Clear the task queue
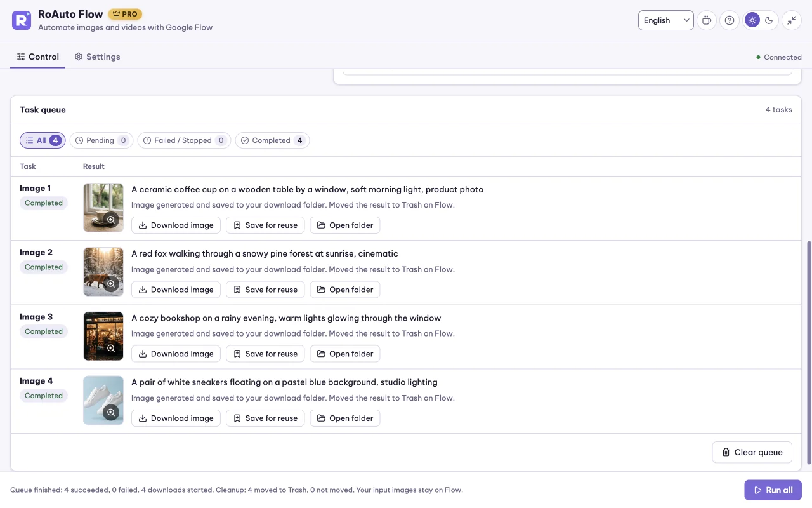Viewport: 812px width, 508px height. pos(752,452)
